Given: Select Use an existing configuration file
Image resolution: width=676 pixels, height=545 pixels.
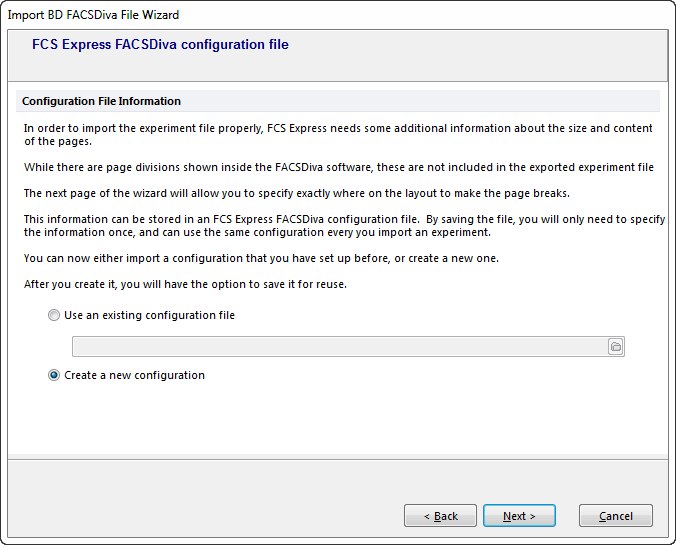Looking at the screenshot, I should coord(54,315).
